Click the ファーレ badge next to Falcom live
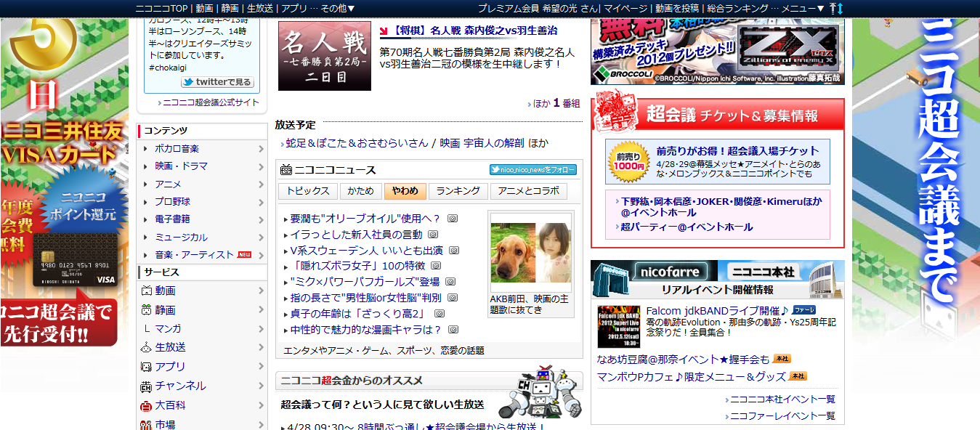The image size is (980, 430). tap(803, 309)
